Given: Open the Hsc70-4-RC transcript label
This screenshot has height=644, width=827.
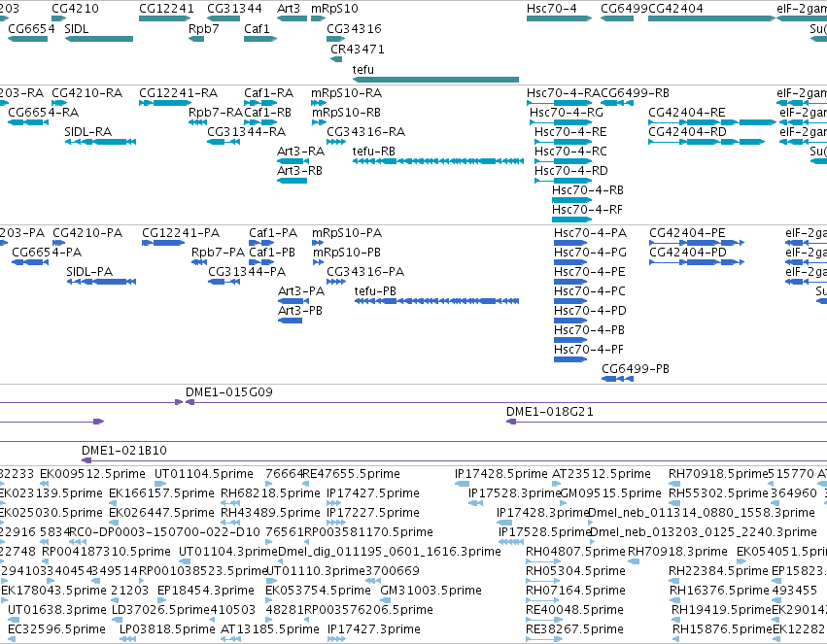Looking at the screenshot, I should [x=570, y=152].
